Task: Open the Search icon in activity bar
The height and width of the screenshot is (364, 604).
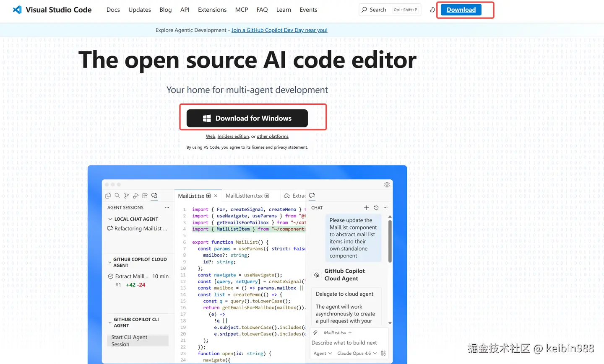Action: click(x=117, y=196)
